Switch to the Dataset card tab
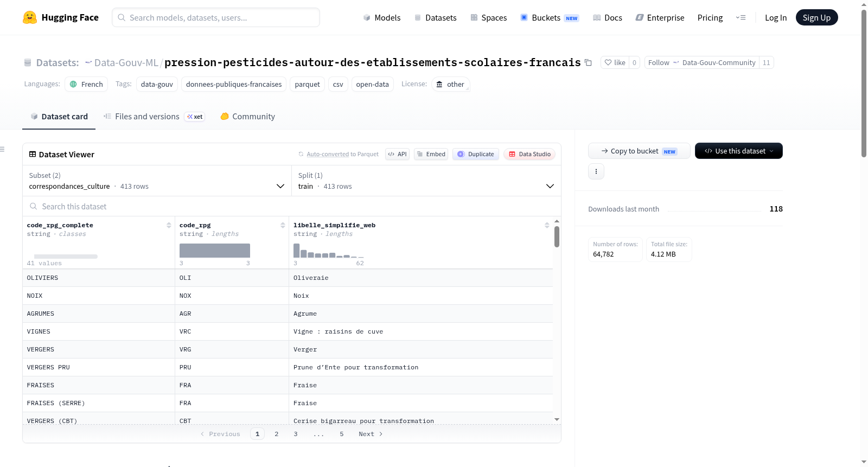The height and width of the screenshot is (467, 868). pos(59,116)
